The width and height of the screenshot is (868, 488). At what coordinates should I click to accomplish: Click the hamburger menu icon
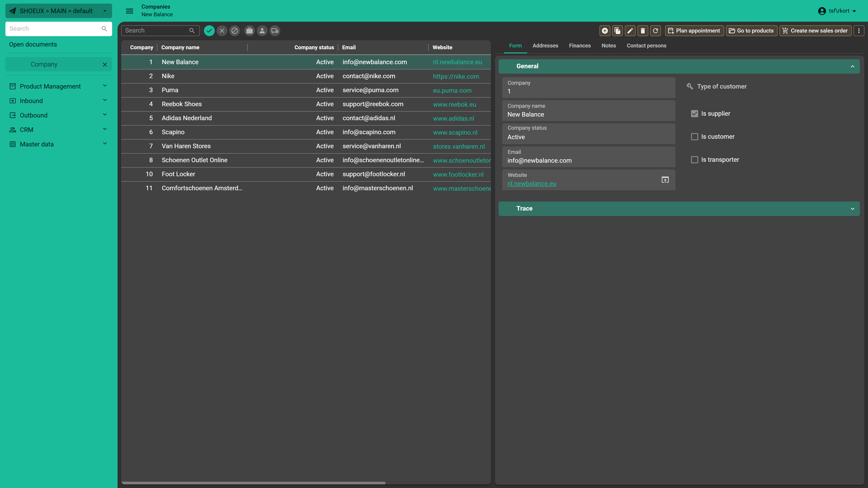click(129, 11)
